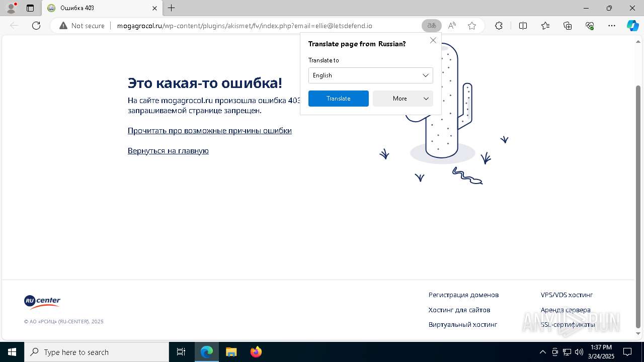Open the Copilot sidebar icon
Viewport: 644px width, 362px height.
(x=633, y=26)
